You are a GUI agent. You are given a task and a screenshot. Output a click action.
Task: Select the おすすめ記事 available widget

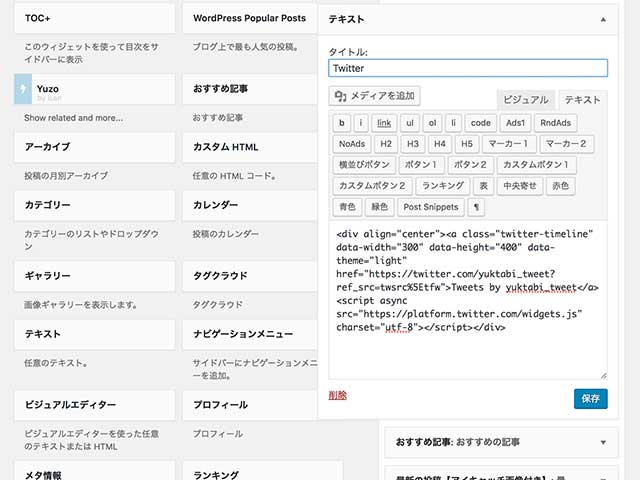pyautogui.click(x=250, y=89)
